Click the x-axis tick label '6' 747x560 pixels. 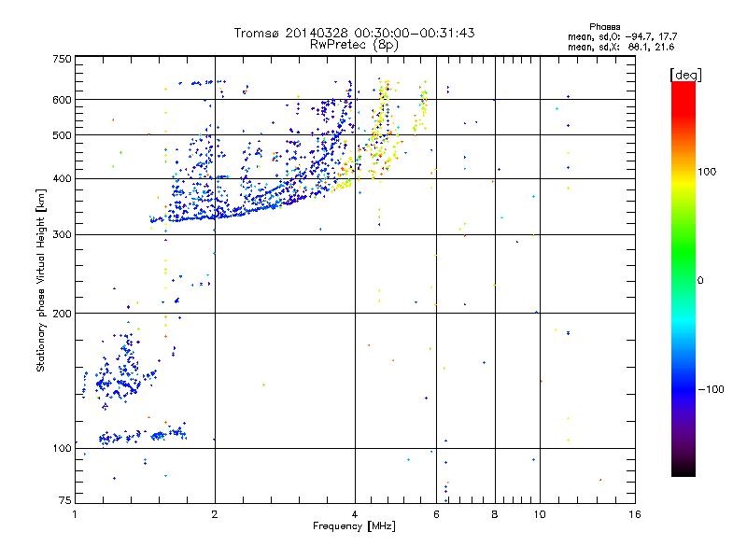(436, 514)
